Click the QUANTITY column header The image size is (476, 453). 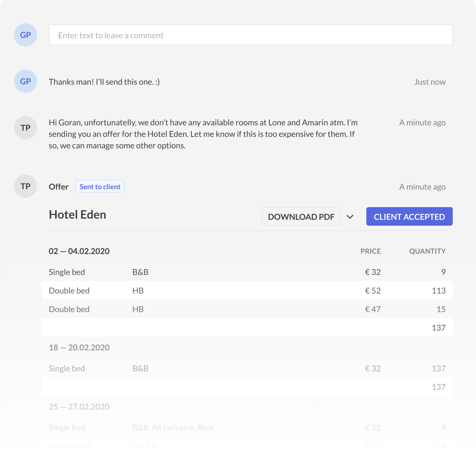427,251
